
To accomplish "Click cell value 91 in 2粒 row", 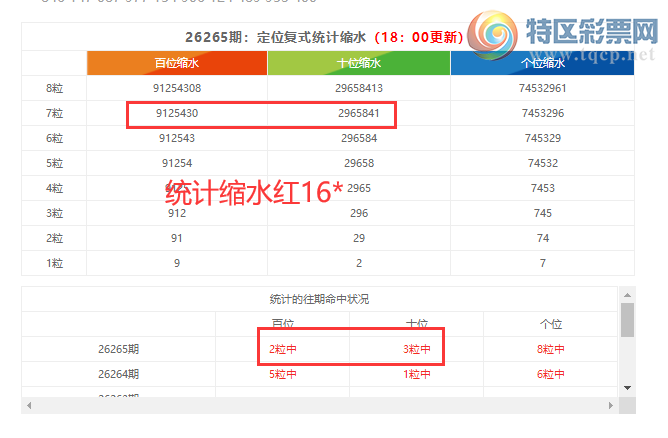I will pos(177,238).
